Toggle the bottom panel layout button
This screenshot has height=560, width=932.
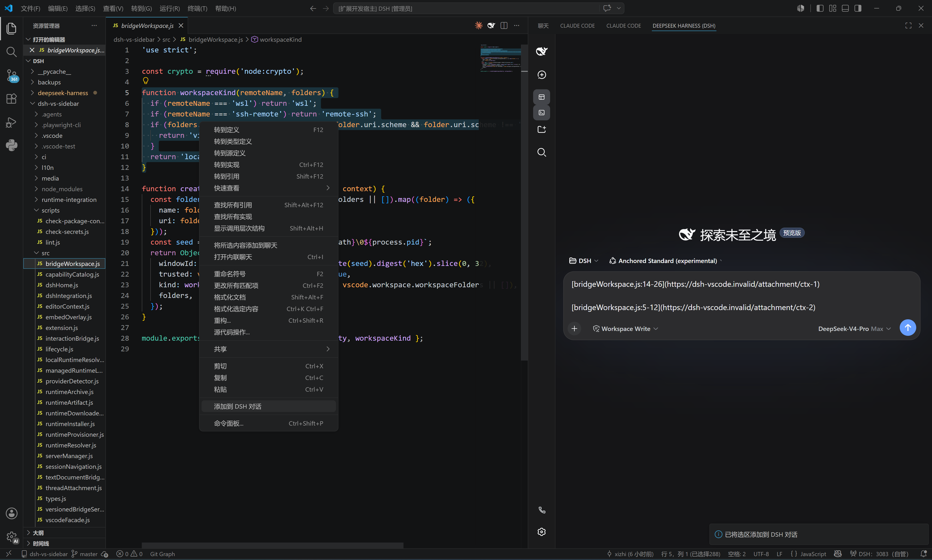pyautogui.click(x=845, y=8)
